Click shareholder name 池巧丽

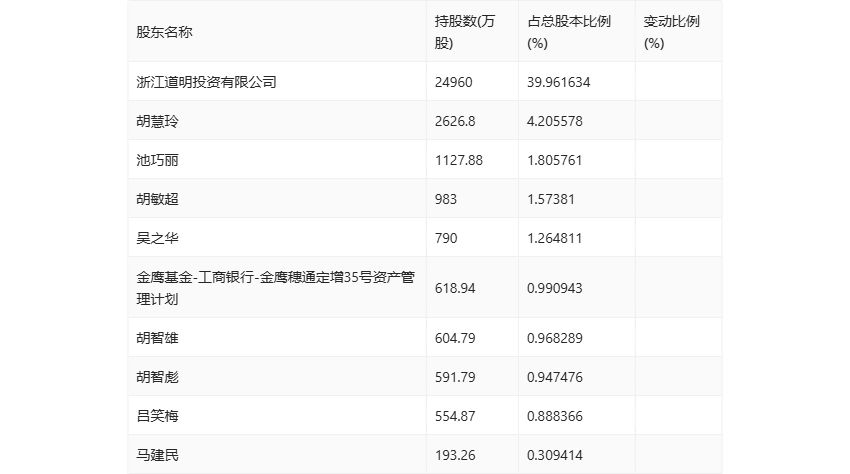(x=157, y=160)
